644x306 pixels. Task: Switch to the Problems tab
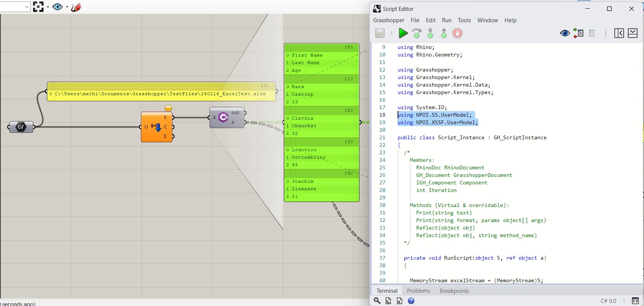pos(418,291)
